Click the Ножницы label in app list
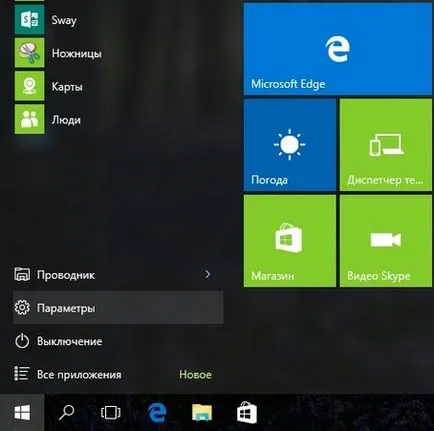The width and height of the screenshot is (434, 431). (x=76, y=53)
